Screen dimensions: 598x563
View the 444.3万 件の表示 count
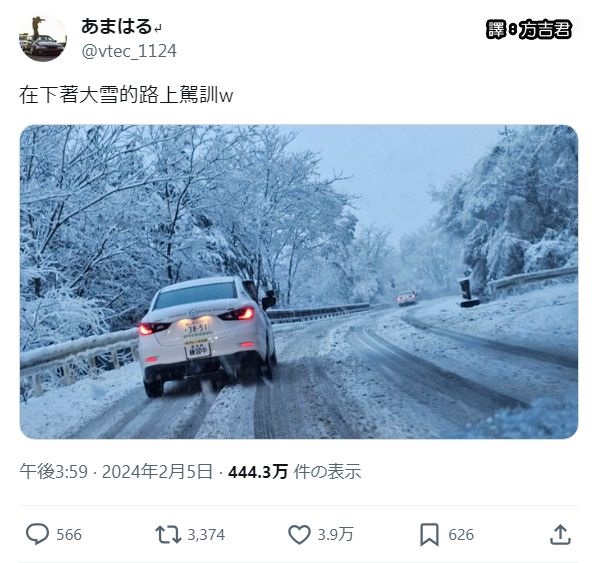click(294, 471)
